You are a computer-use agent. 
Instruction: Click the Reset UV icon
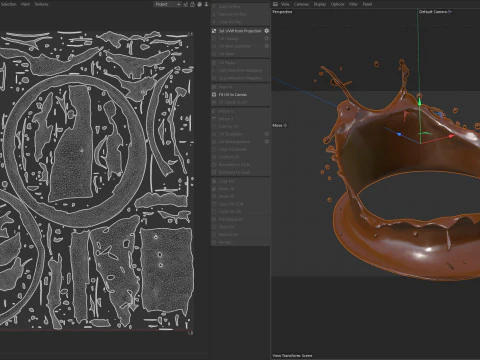click(x=214, y=197)
